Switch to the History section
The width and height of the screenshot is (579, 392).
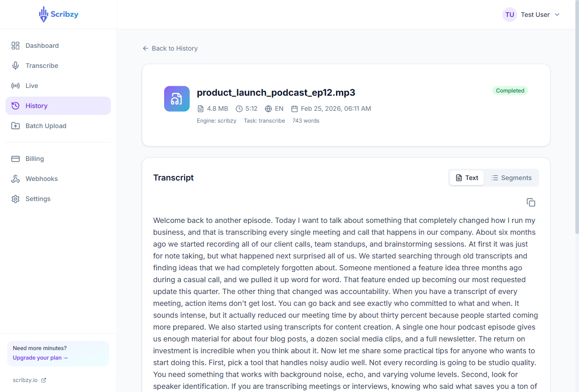36,105
